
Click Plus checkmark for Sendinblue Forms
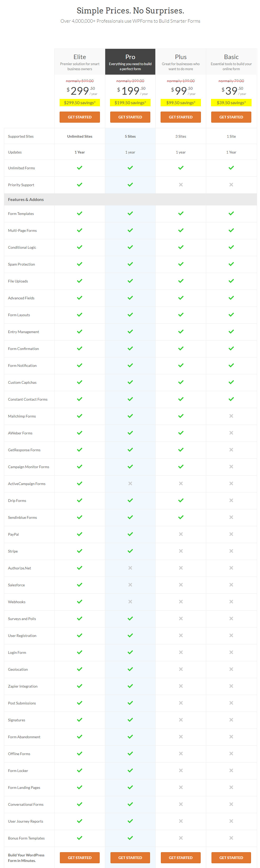181,517
